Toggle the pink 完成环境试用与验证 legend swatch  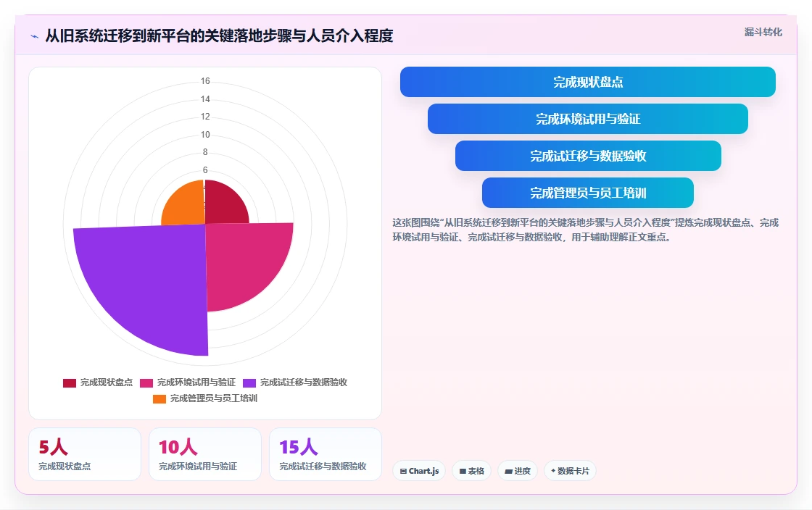(x=146, y=382)
